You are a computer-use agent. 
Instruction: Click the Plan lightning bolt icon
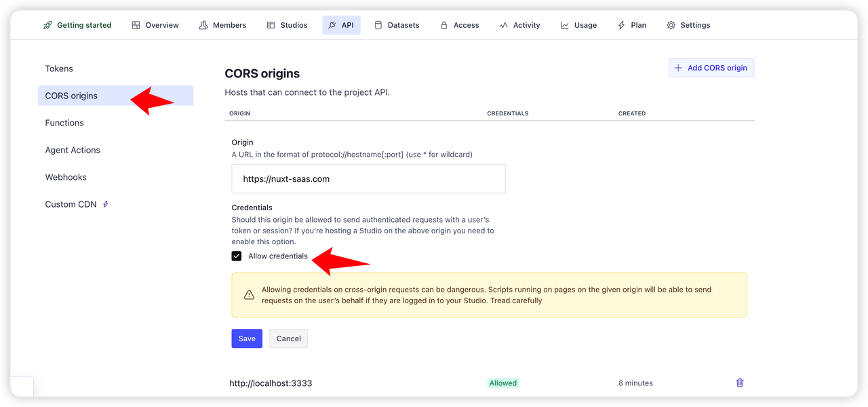click(621, 25)
